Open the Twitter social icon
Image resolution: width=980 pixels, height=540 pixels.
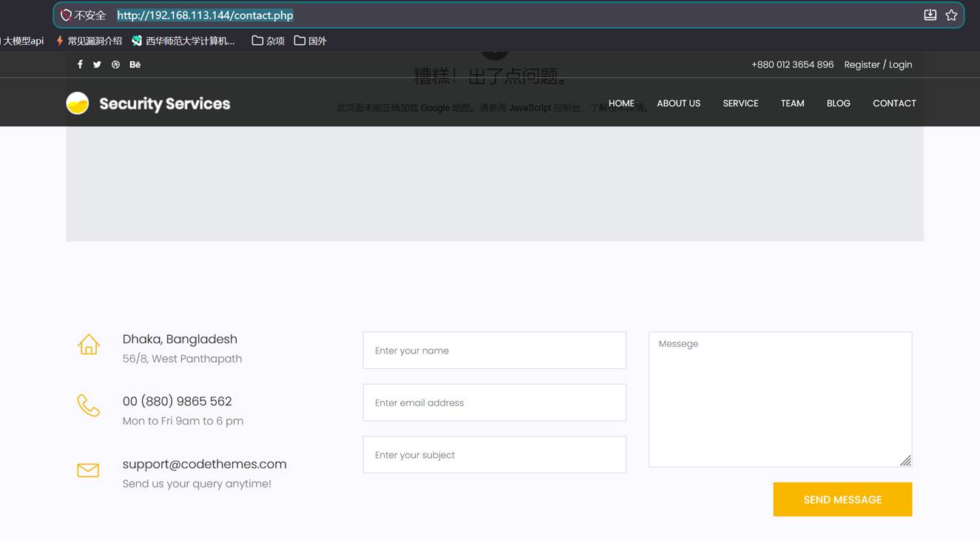coord(97,64)
